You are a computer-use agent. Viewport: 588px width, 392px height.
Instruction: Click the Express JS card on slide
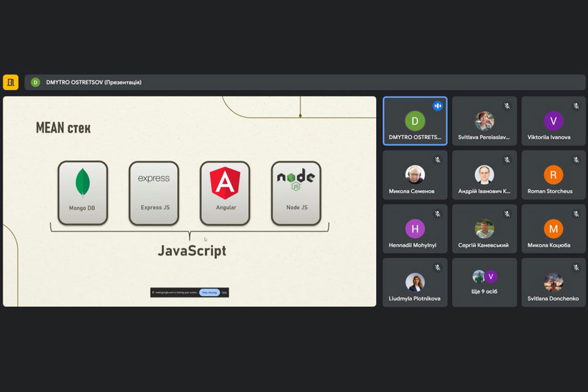coord(154,193)
